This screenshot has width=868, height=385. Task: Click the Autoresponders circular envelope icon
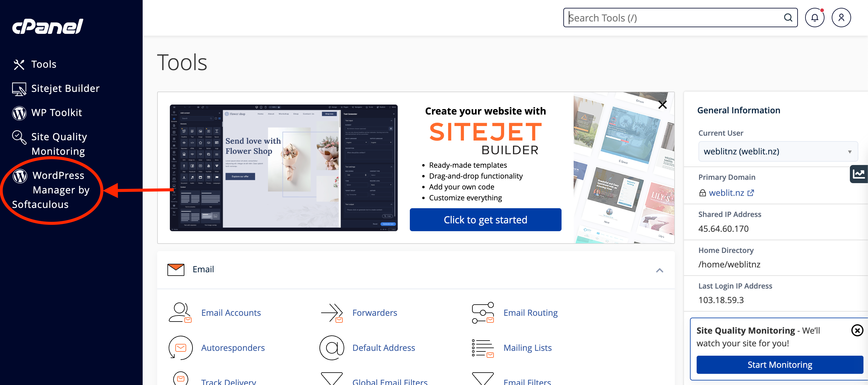(x=180, y=348)
